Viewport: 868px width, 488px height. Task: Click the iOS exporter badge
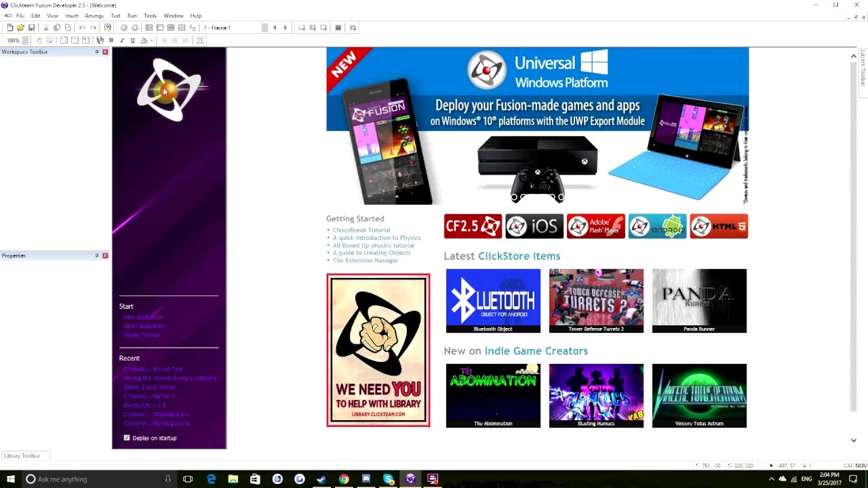(x=534, y=226)
